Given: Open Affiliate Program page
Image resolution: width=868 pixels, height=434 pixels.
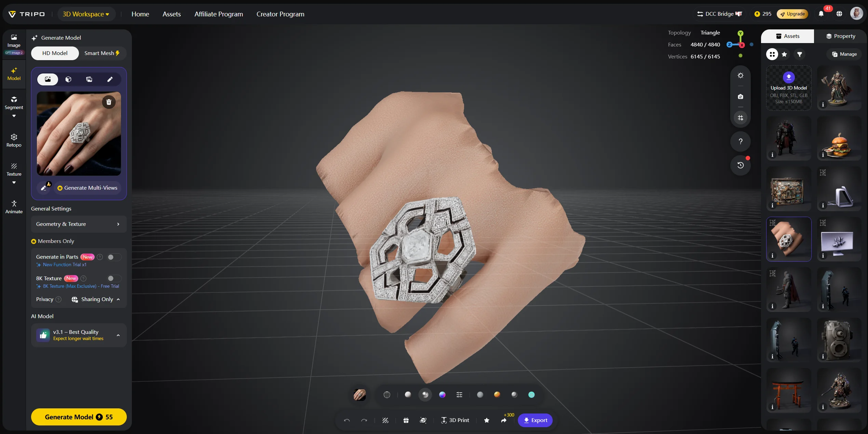Looking at the screenshot, I should pyautogui.click(x=219, y=14).
